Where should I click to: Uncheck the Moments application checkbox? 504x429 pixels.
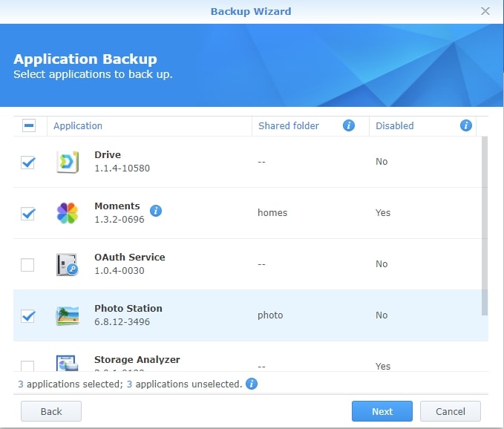(x=27, y=213)
